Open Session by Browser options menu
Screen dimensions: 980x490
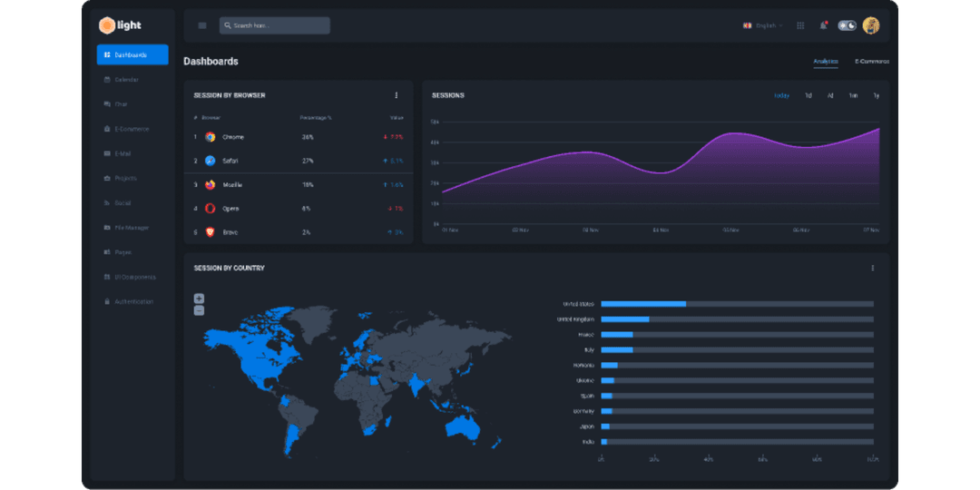coord(396,95)
